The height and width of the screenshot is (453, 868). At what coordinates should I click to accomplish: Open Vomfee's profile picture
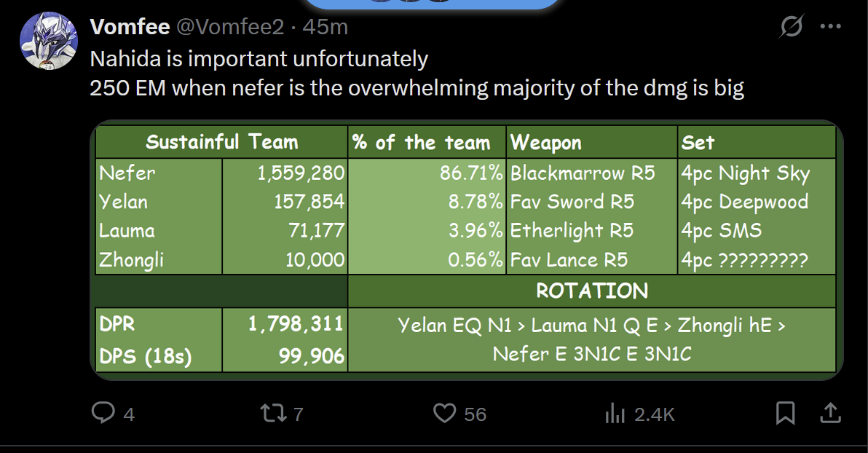[x=48, y=41]
